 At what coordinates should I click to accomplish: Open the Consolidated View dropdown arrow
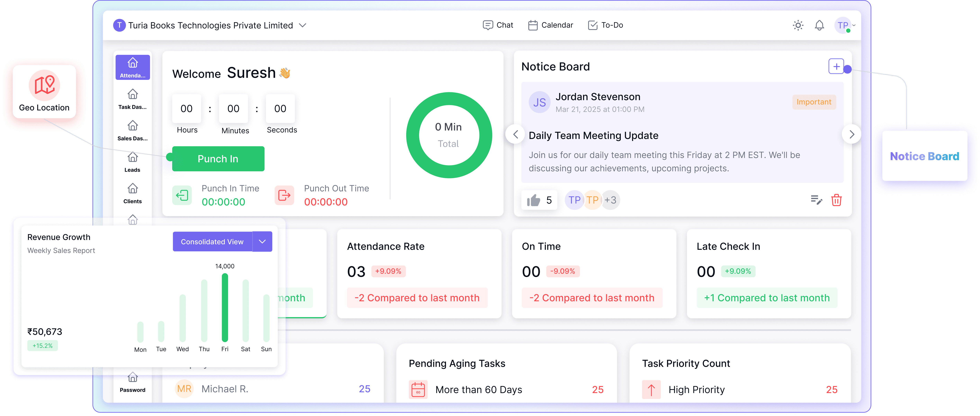pyautogui.click(x=262, y=242)
